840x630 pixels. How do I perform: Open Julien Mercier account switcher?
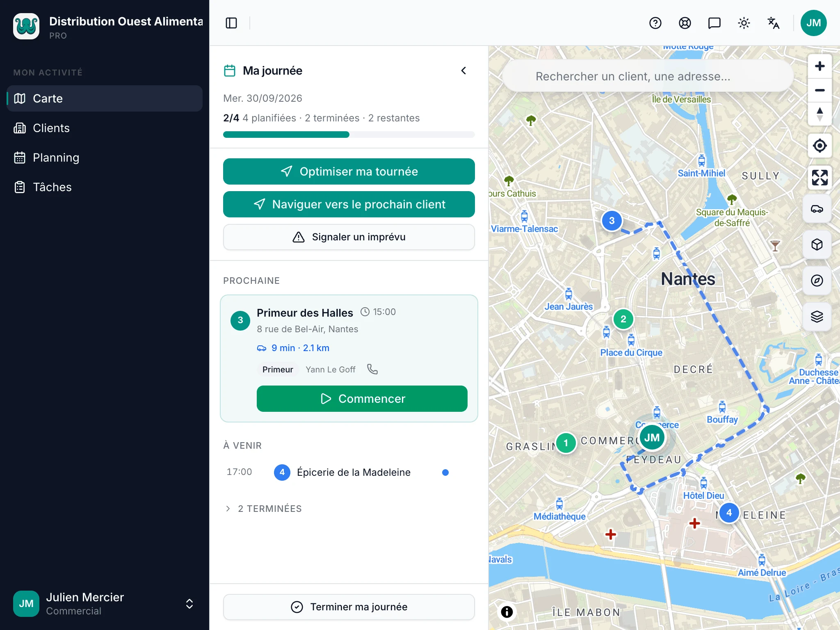tap(105, 604)
